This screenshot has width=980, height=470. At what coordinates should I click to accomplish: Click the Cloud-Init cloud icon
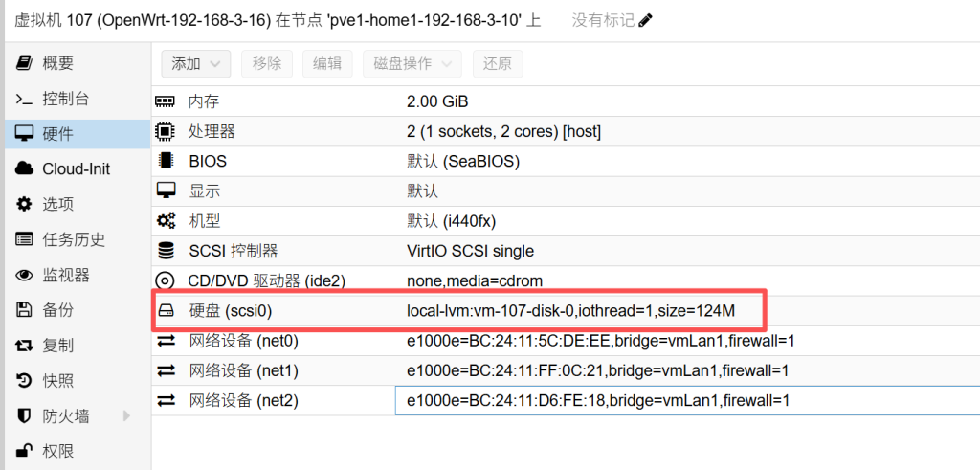[25, 168]
